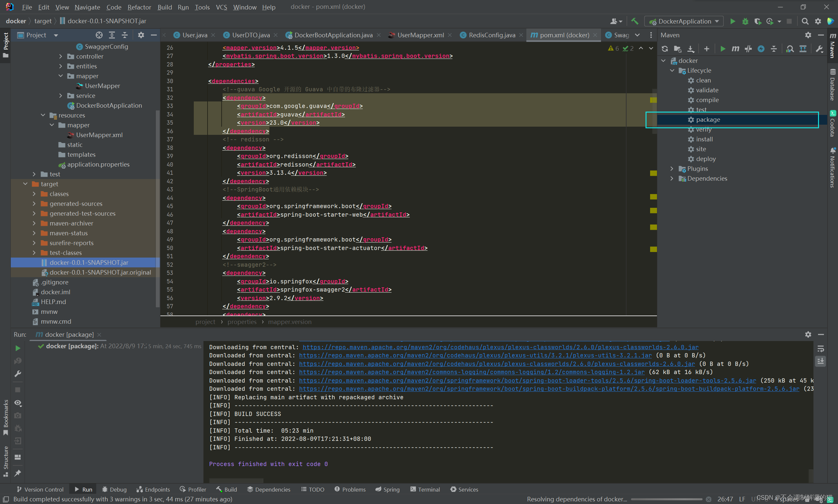Expand the Plugins node in Maven panel
Viewport: 838px width, 504px height.
coord(672,169)
